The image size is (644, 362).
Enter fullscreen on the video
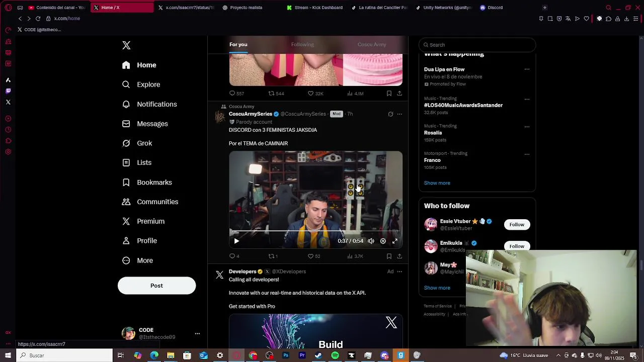click(x=395, y=241)
